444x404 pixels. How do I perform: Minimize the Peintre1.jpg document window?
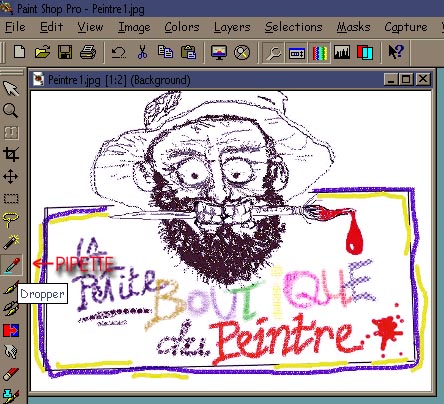coord(391,80)
